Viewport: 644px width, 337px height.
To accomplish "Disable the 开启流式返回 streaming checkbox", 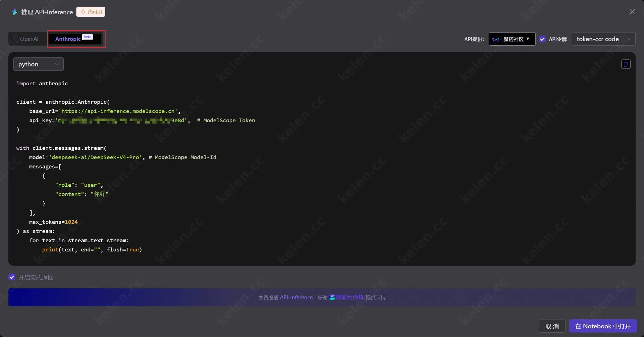I will pyautogui.click(x=12, y=277).
